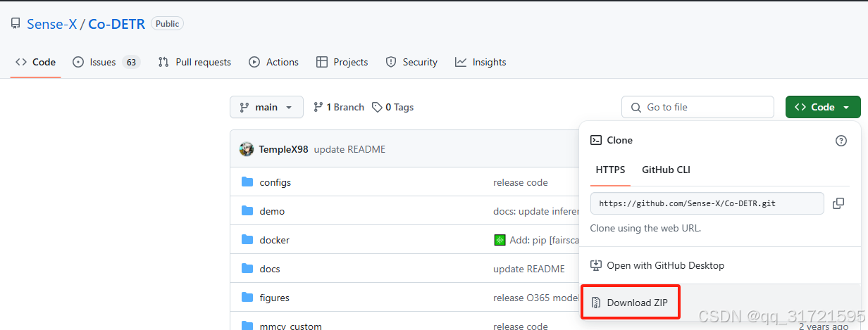
Task: Open the Security tab
Action: click(411, 62)
